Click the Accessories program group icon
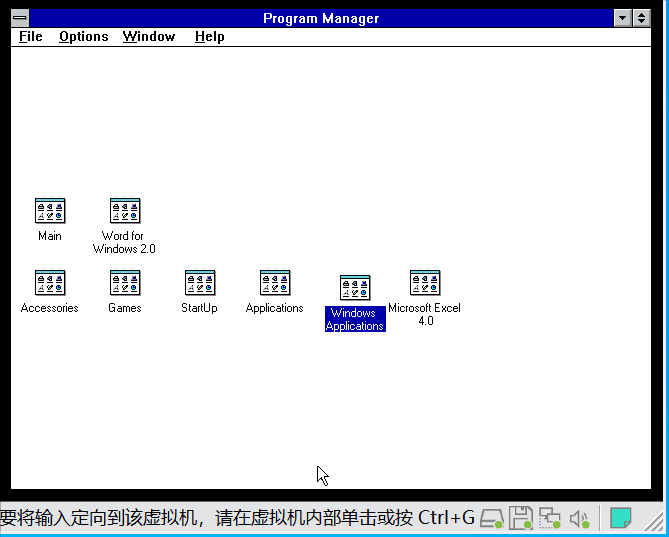 [x=50, y=283]
